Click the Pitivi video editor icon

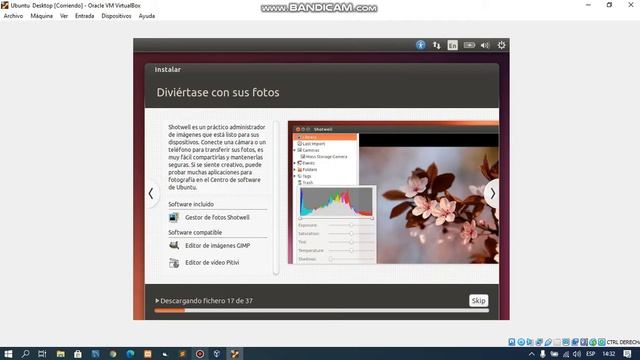(174, 263)
